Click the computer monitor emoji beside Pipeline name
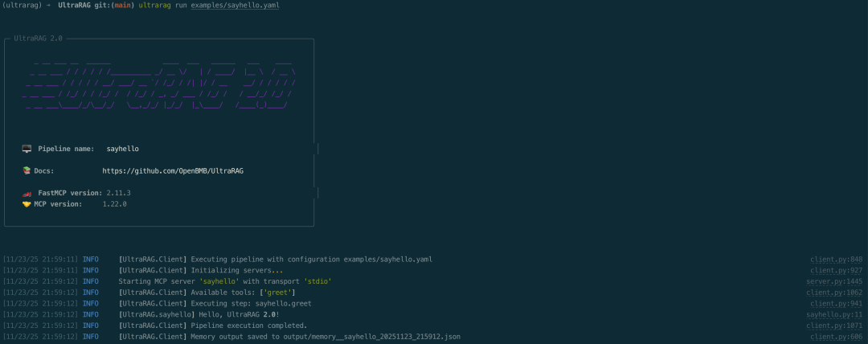Image resolution: width=868 pixels, height=344 pixels. [27, 149]
